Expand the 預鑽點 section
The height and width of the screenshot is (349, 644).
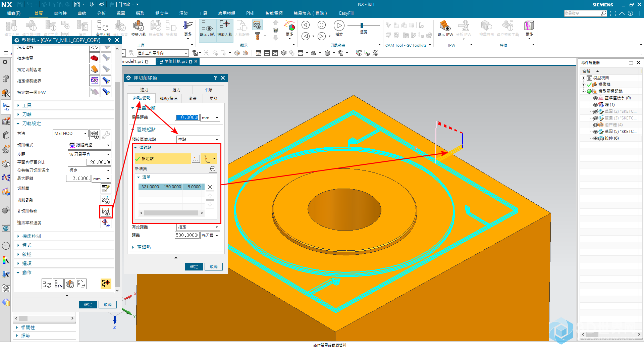tap(144, 247)
